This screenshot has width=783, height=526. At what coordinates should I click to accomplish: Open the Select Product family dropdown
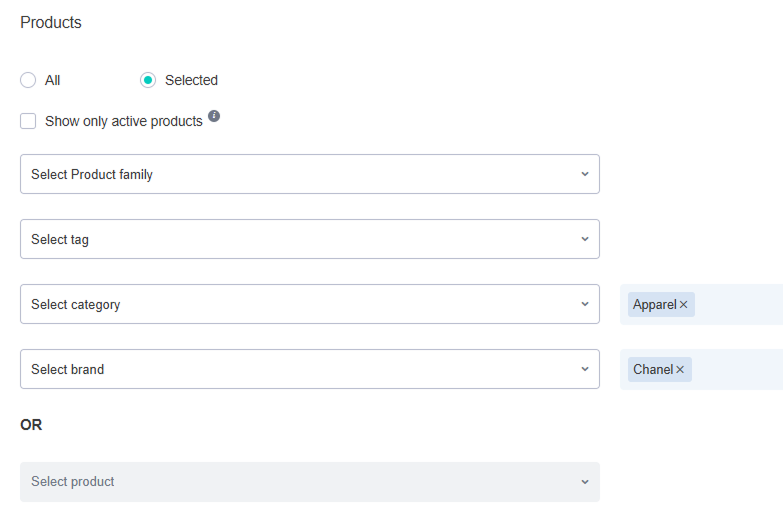pyautogui.click(x=300, y=174)
